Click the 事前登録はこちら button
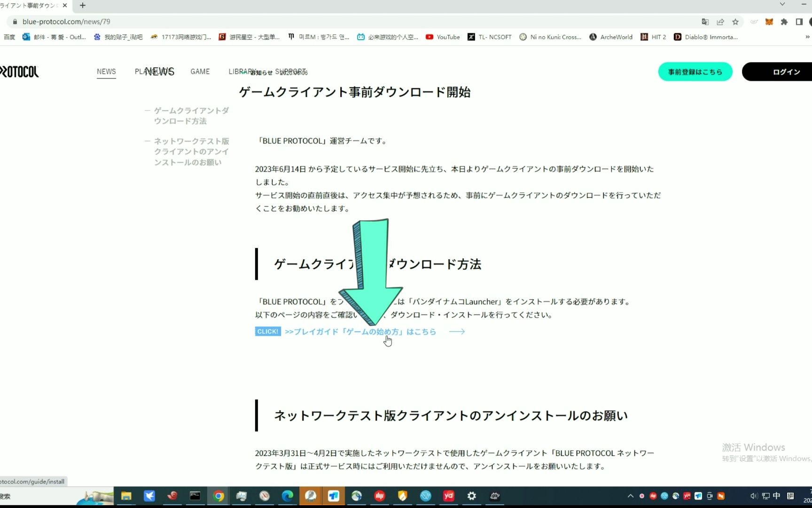This screenshot has width=812, height=508. [x=695, y=71]
